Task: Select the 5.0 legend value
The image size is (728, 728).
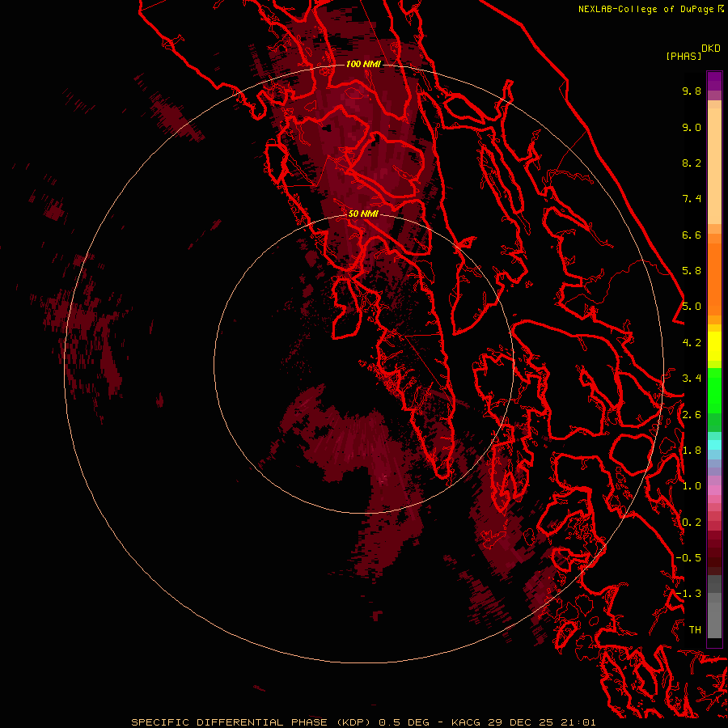Action: click(692, 307)
